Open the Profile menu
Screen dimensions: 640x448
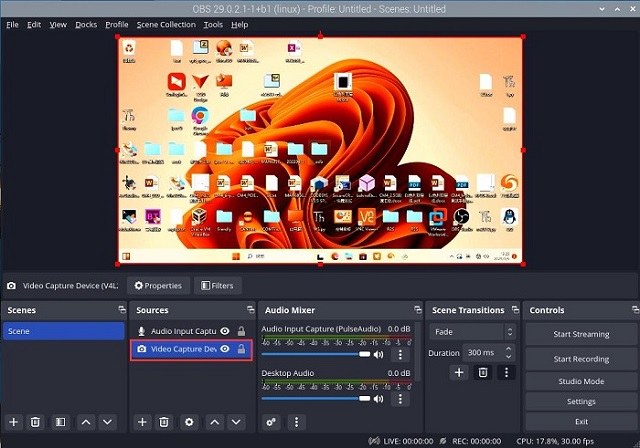coord(117,24)
